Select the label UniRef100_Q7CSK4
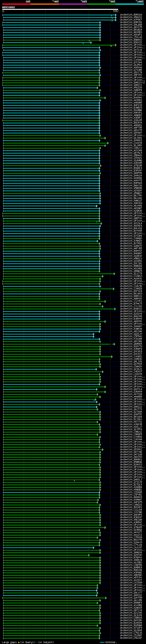This screenshot has width=146, height=644. [131, 63]
